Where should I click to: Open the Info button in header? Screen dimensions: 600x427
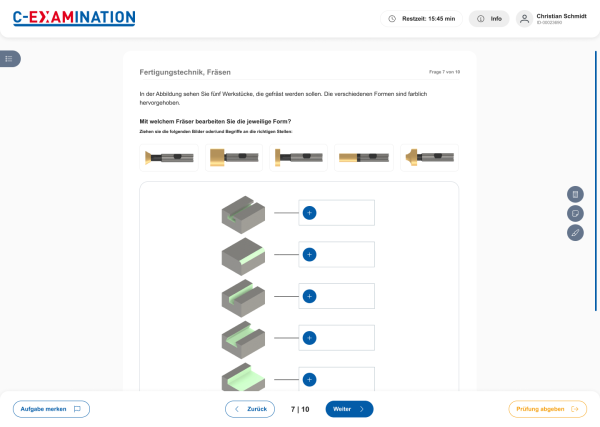coord(489,18)
